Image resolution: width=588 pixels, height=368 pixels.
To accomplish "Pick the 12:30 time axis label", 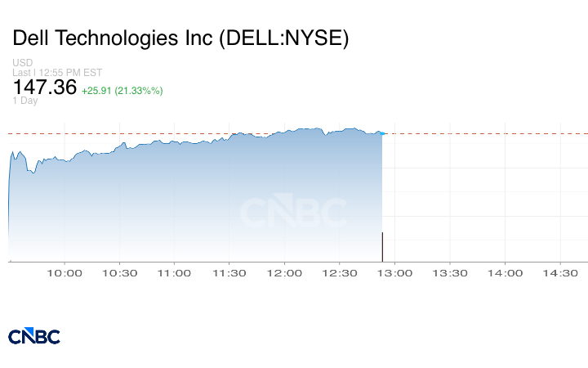I will click(x=340, y=273).
